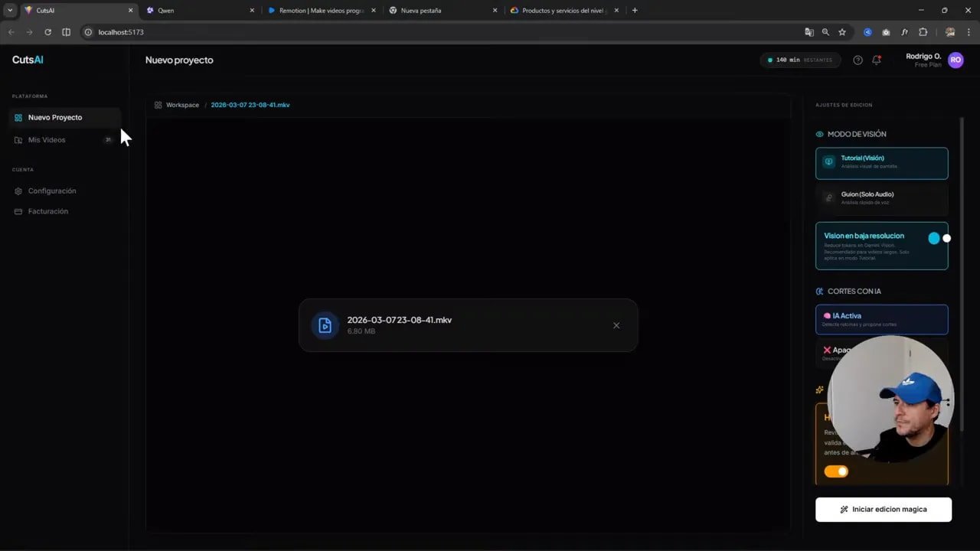Select the IA Activa cuts option

pyautogui.click(x=882, y=319)
